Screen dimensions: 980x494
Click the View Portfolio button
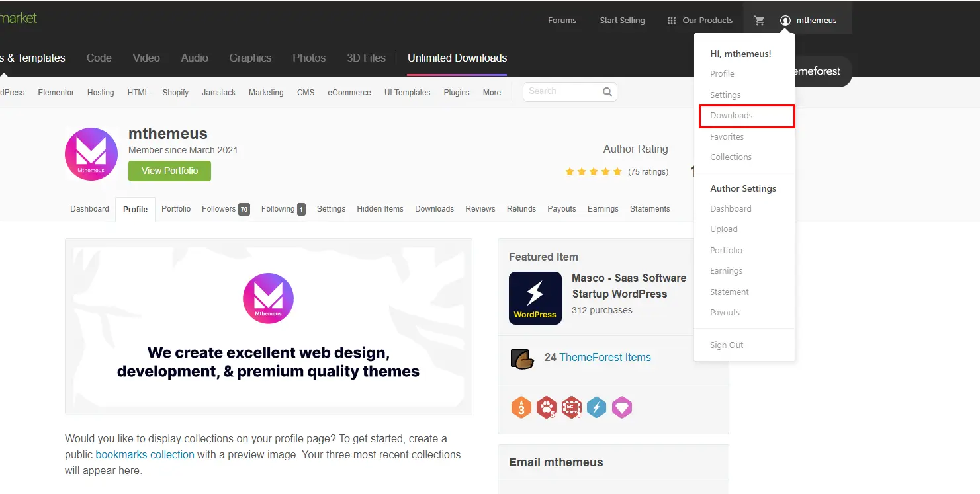point(169,171)
